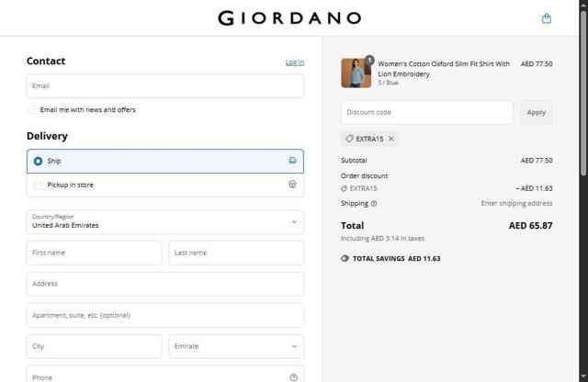Click the Total Savings tag icon

click(x=345, y=259)
